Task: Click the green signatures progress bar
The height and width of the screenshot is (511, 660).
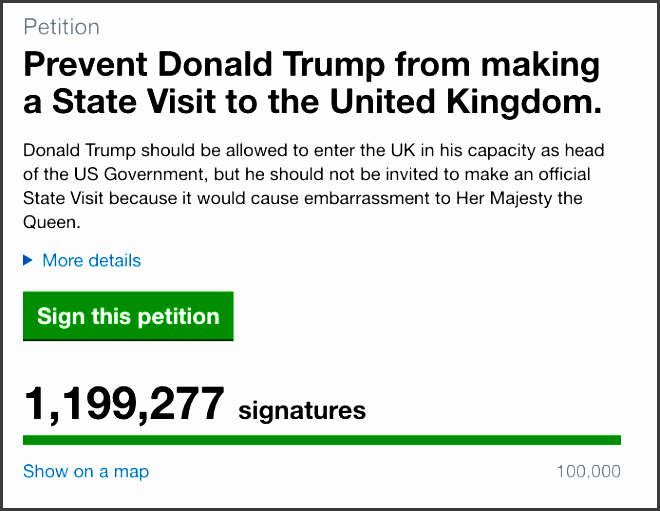Action: click(x=322, y=440)
